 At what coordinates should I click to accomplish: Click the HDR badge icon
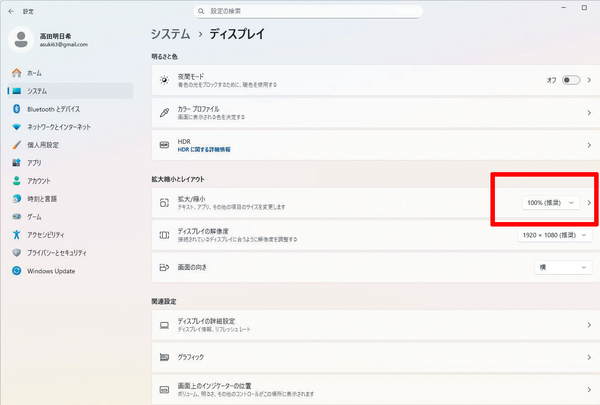164,145
